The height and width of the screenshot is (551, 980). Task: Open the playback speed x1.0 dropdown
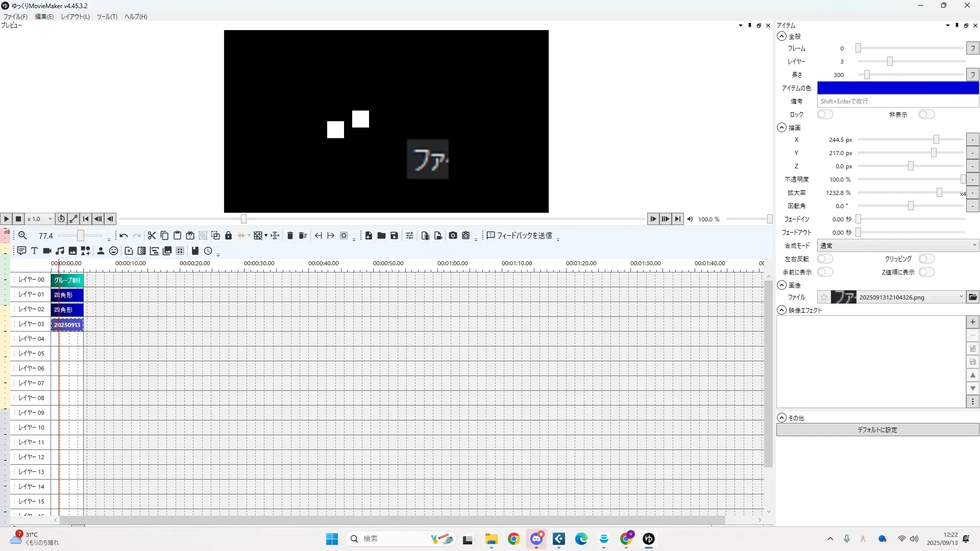click(40, 219)
